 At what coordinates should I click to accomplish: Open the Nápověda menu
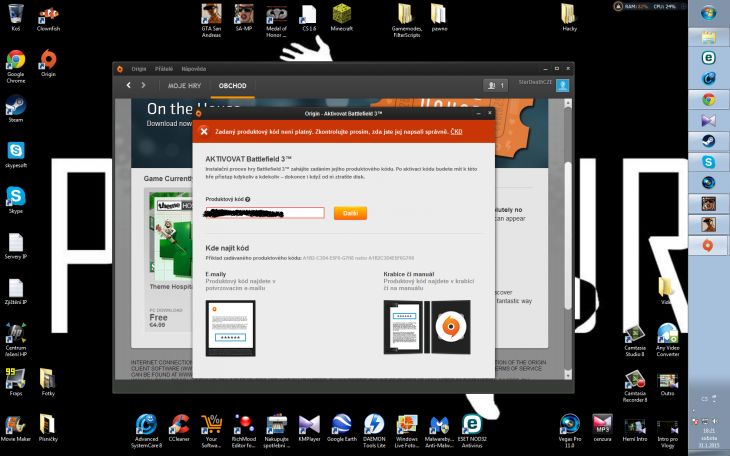click(x=194, y=69)
